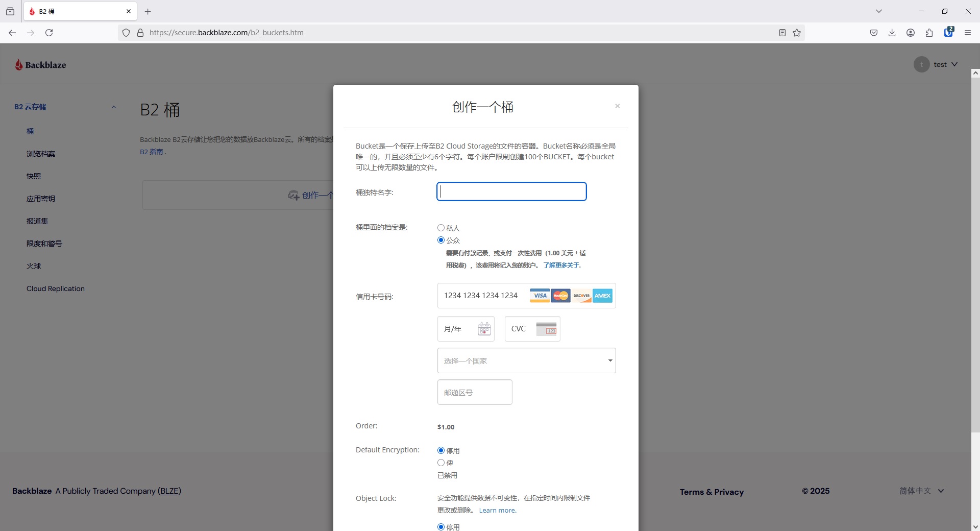Open the 简体中文 language selector
980x531 pixels.
(921, 491)
